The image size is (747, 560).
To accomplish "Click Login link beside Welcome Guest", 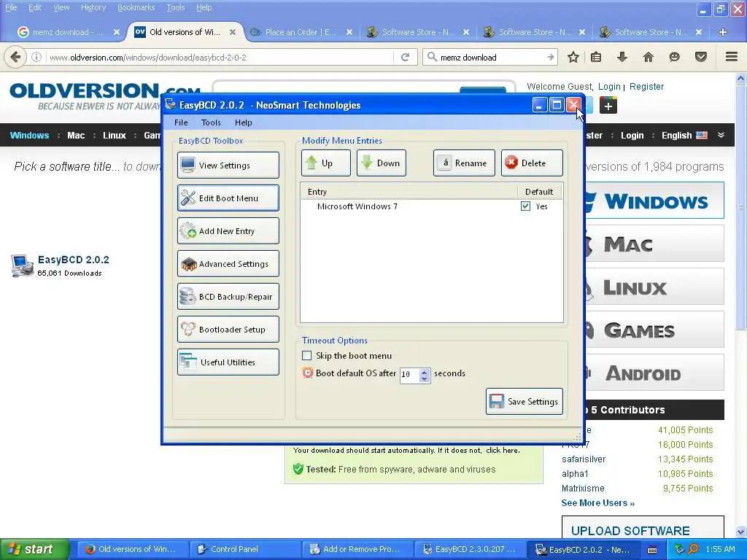I will pos(609,87).
